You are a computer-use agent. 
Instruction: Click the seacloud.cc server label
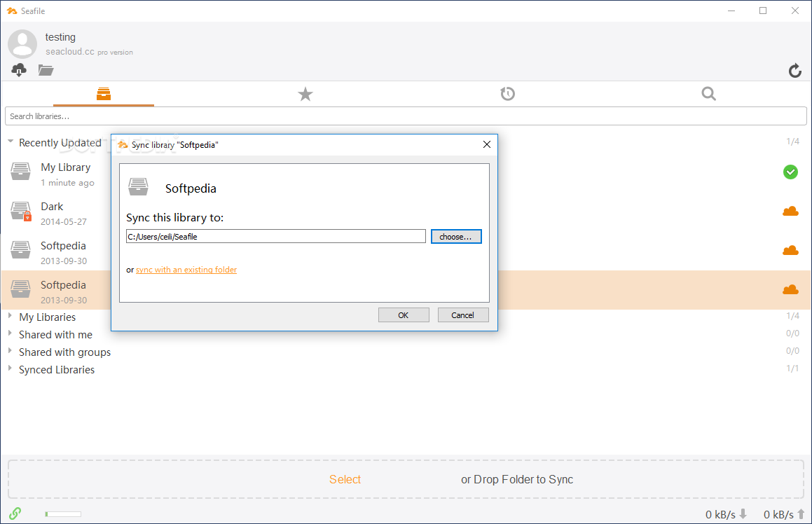pyautogui.click(x=70, y=52)
